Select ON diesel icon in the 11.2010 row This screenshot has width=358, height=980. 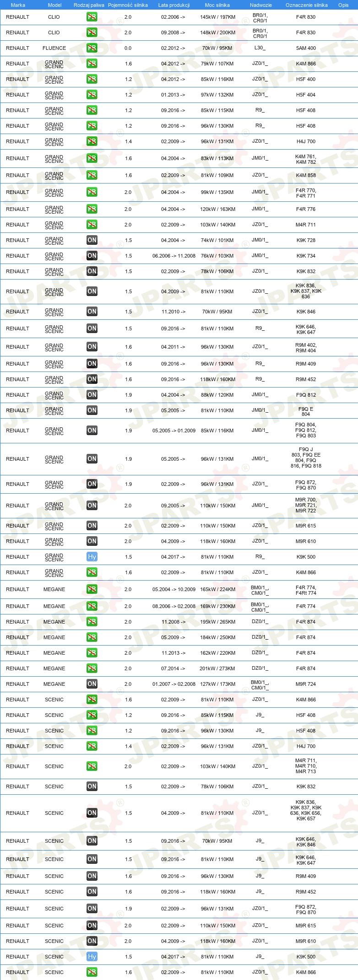92,312
